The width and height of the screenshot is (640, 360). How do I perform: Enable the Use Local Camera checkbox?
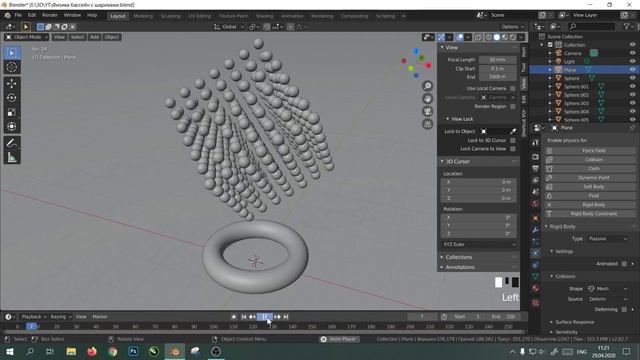[x=513, y=88]
